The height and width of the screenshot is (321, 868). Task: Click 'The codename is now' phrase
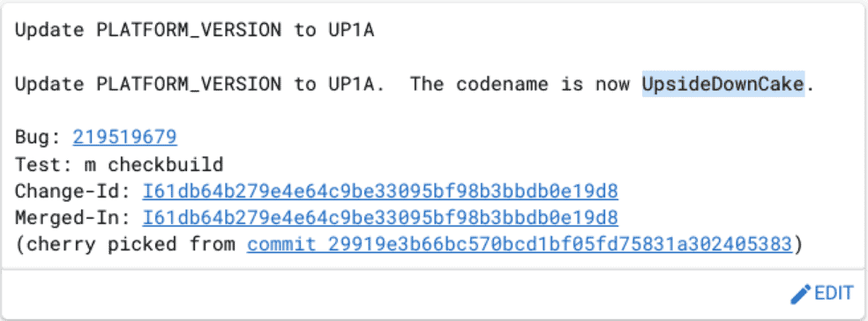pos(520,84)
